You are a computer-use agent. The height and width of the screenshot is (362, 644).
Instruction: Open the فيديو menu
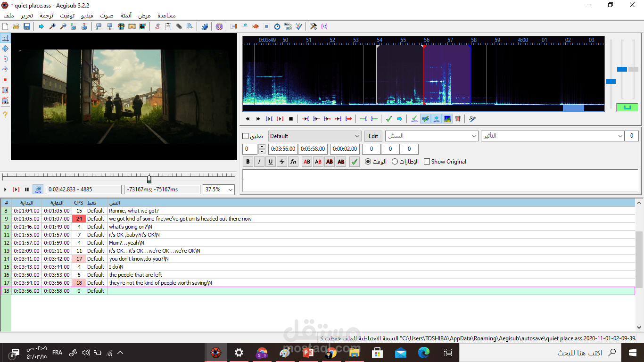tap(87, 16)
